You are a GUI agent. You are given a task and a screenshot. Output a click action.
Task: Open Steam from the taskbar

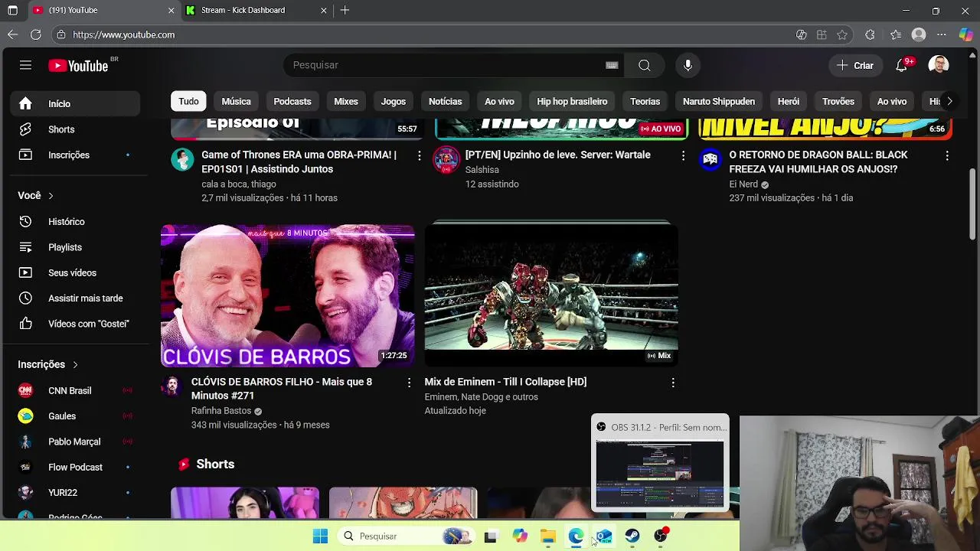(x=632, y=536)
